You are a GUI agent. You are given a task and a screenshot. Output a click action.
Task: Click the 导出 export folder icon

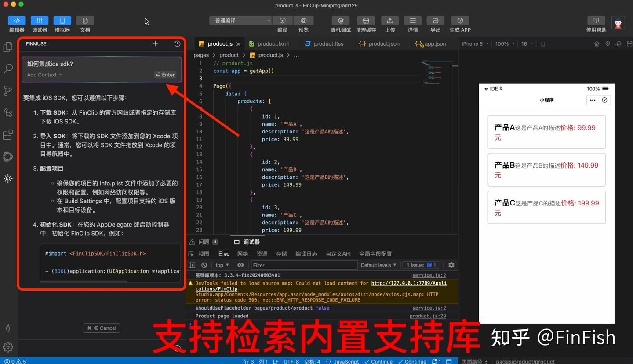[435, 21]
